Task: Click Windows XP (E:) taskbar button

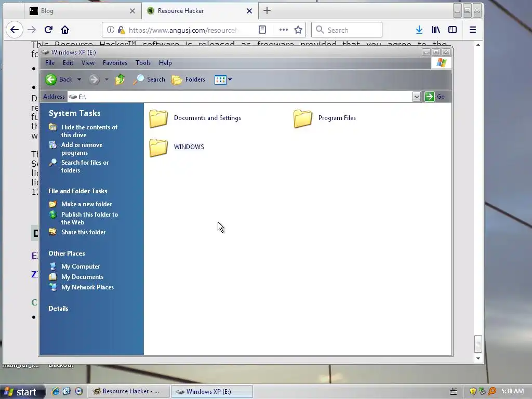Action: click(x=212, y=391)
